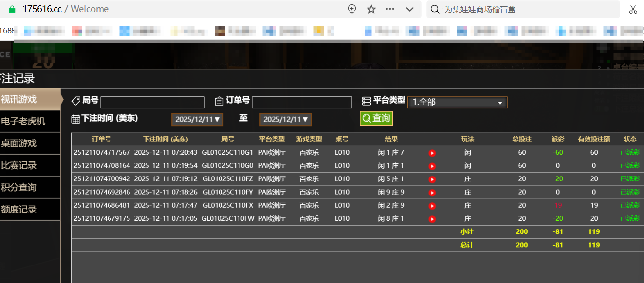Play video replay for order 251211074708164

[432, 166]
